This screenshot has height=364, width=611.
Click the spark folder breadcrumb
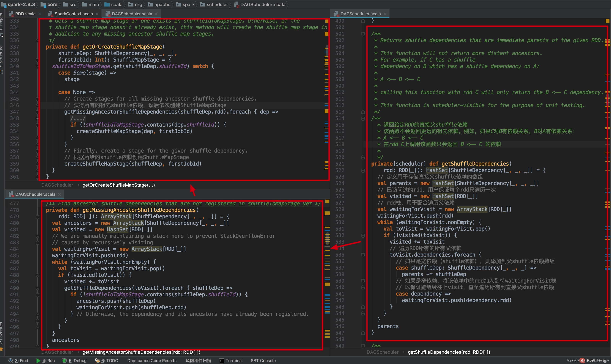[x=186, y=4]
